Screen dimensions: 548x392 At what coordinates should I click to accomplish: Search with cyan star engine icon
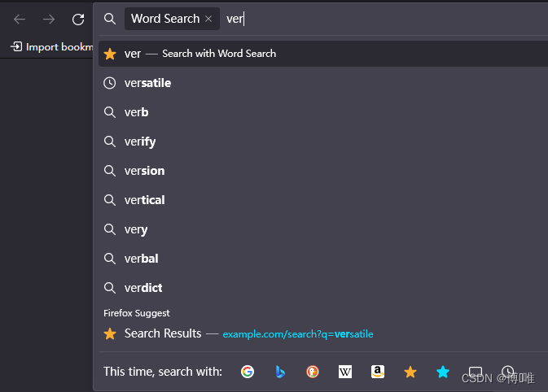[x=443, y=372]
